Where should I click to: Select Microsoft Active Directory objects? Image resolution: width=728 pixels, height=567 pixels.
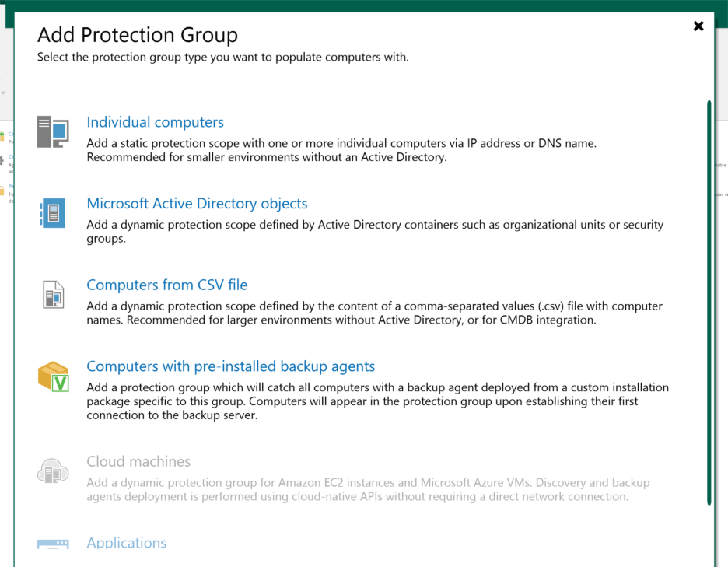(197, 204)
